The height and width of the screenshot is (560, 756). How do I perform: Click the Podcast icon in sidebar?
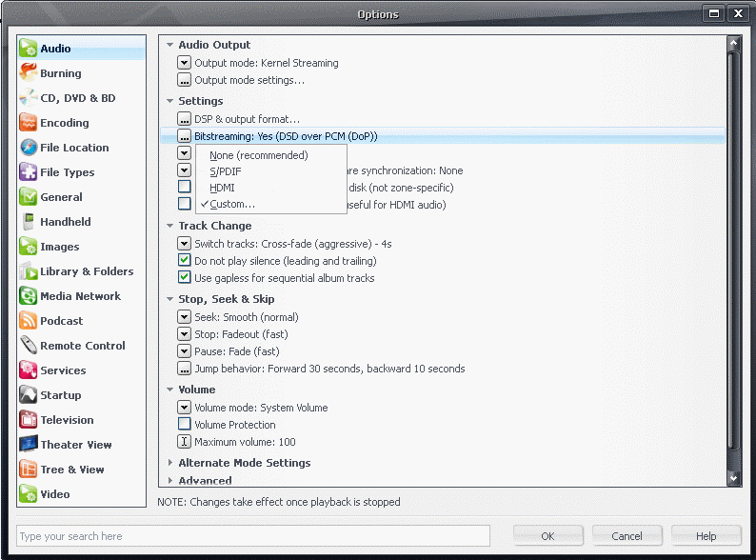(x=28, y=321)
